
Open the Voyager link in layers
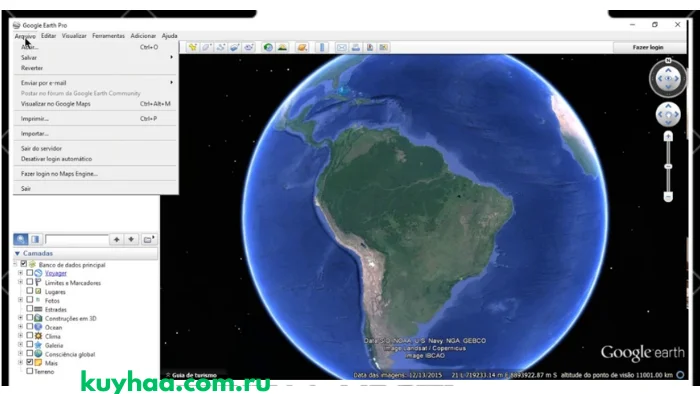pos(55,273)
